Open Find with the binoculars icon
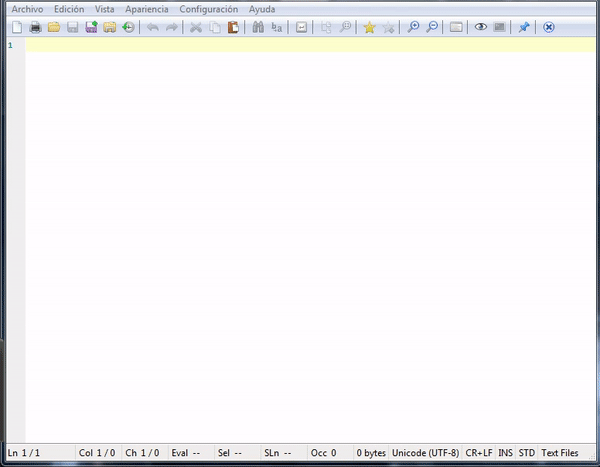600x467 pixels. click(258, 27)
